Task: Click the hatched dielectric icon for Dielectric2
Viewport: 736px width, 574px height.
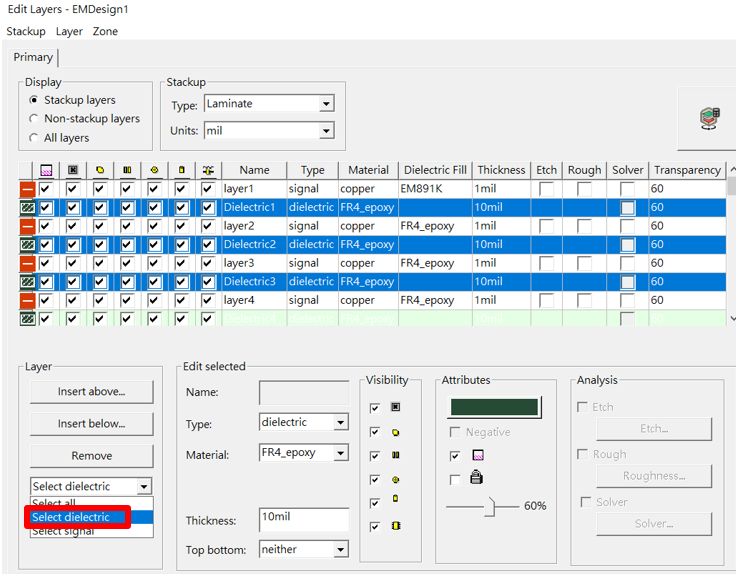Action: pos(27,245)
